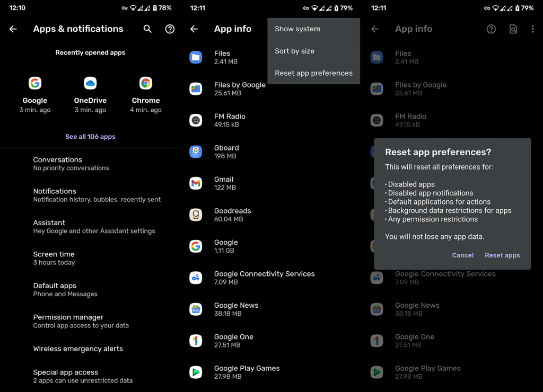This screenshot has width=543, height=392.
Task: Go to Wireless emergency alerts
Action: point(78,349)
